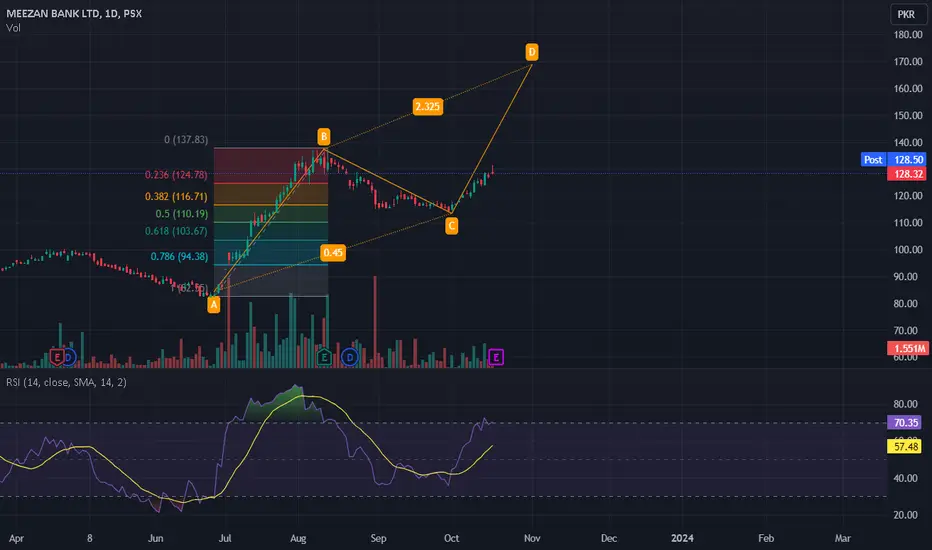
Task: Click the red 128.32 last price tag
Action: (908, 174)
